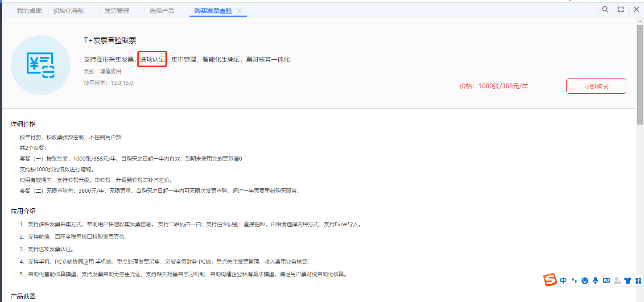Click the product title T+发票查验取票
The height and width of the screenshot is (302, 644).
point(110,41)
